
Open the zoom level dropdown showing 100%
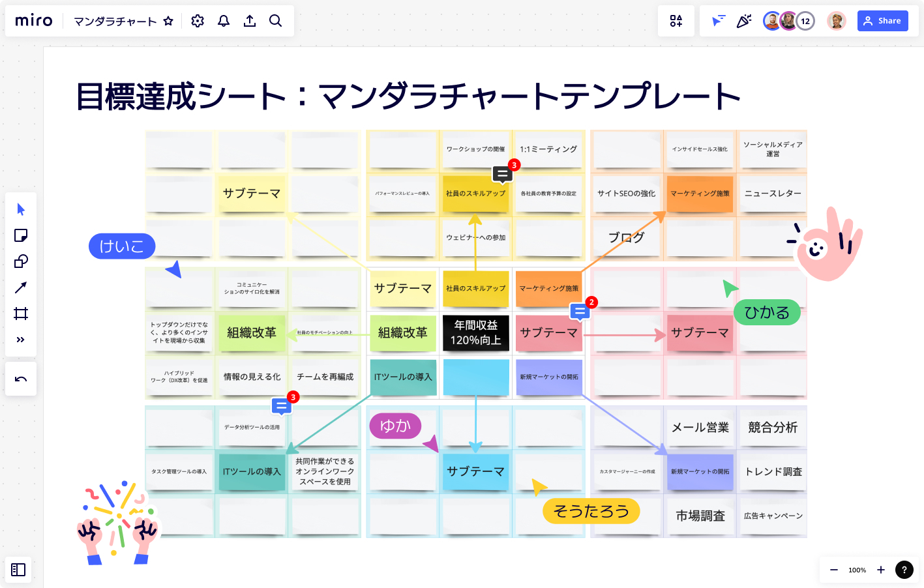(x=857, y=570)
